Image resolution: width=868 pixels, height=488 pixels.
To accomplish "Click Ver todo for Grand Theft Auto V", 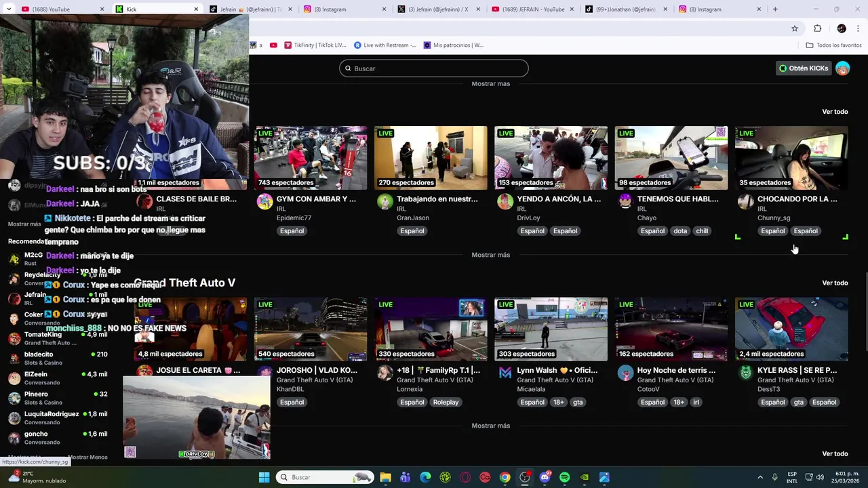I will pyautogui.click(x=835, y=283).
